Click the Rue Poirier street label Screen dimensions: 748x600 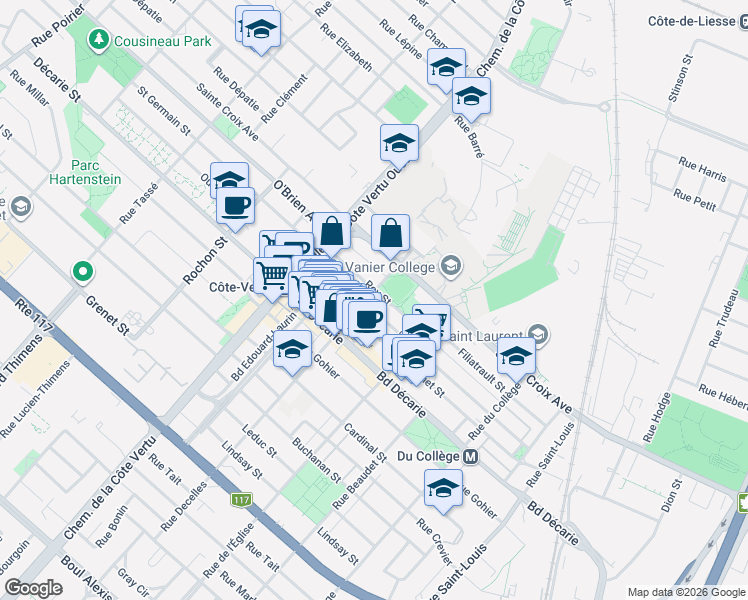point(58,26)
